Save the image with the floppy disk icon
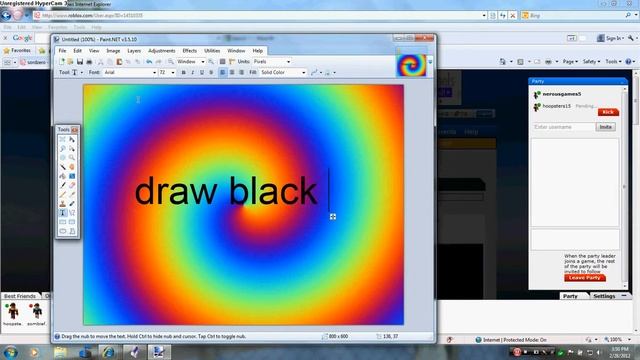 pos(80,62)
